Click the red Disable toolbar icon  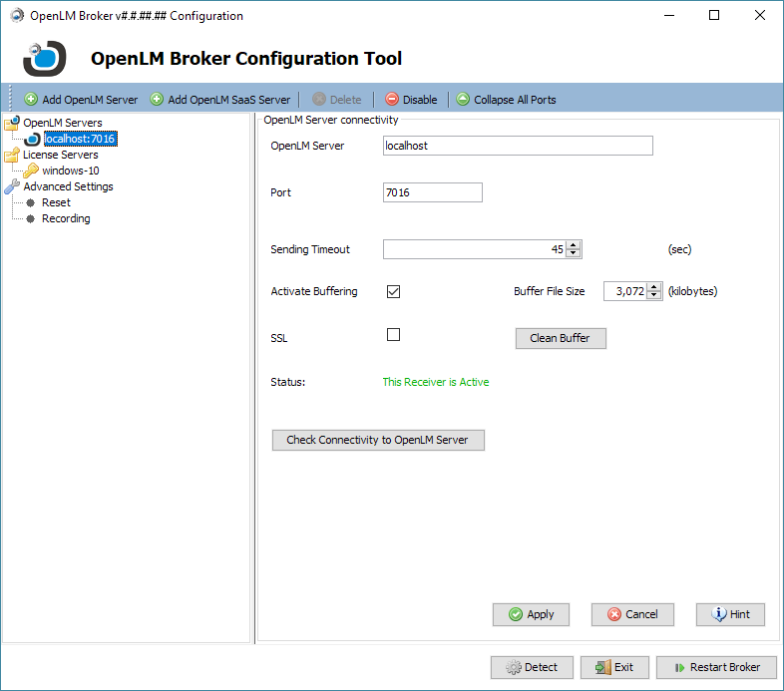click(x=392, y=100)
